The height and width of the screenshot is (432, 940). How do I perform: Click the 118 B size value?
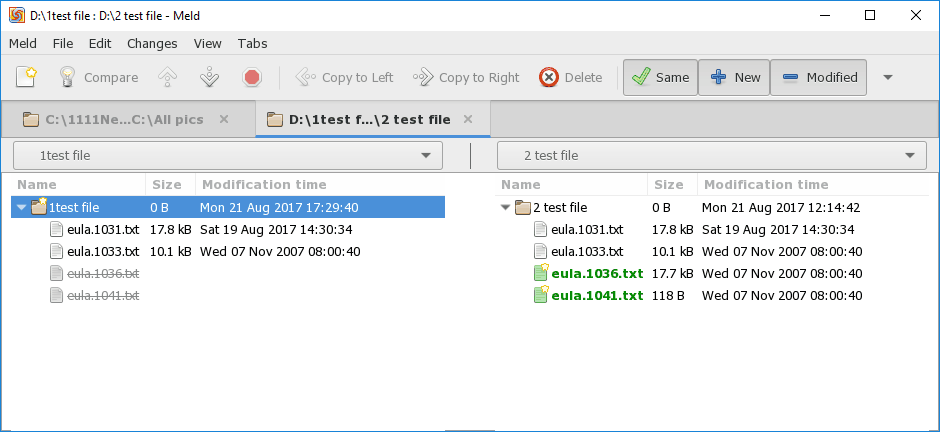coord(668,295)
